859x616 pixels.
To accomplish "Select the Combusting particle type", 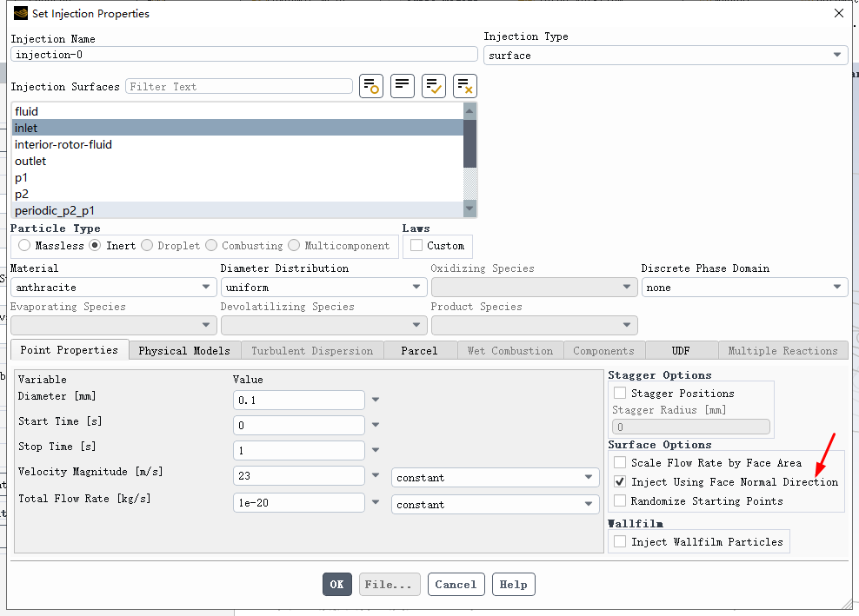I will tap(211, 245).
